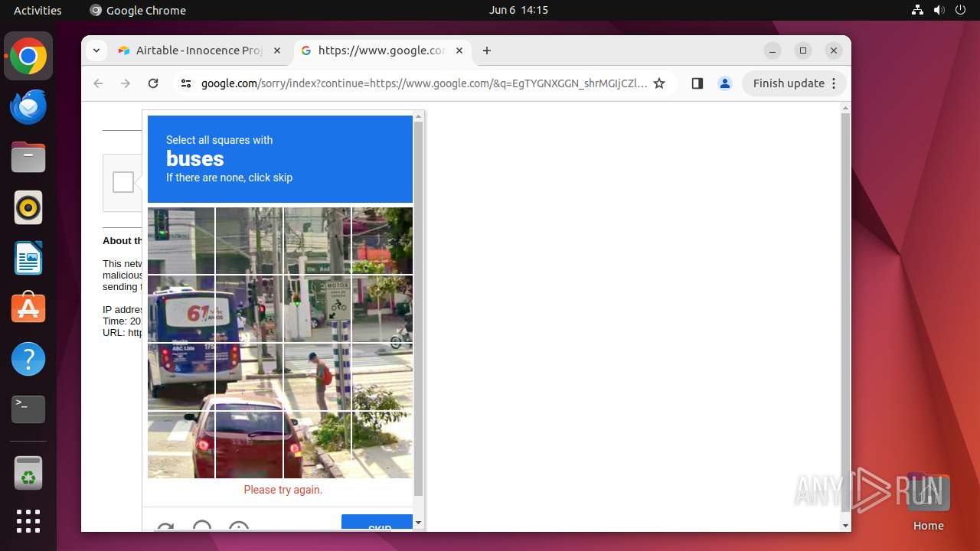Go forward in browser history
This screenshot has width=980, height=551.
pyautogui.click(x=126, y=83)
